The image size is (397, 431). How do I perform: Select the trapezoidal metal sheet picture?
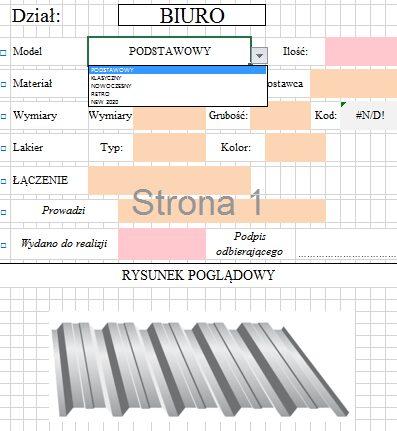pos(200,369)
